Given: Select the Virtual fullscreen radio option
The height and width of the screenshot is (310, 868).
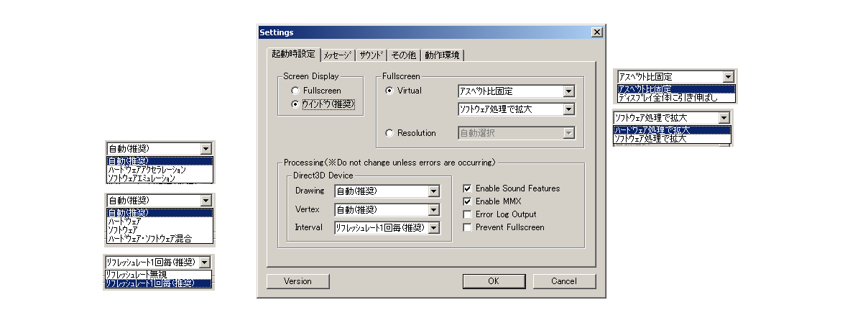Looking at the screenshot, I should [389, 91].
